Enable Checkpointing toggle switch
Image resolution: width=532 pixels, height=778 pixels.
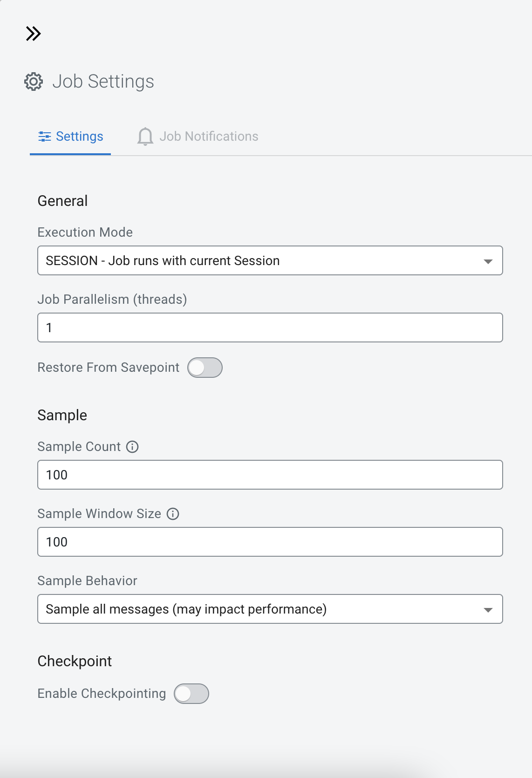point(191,694)
